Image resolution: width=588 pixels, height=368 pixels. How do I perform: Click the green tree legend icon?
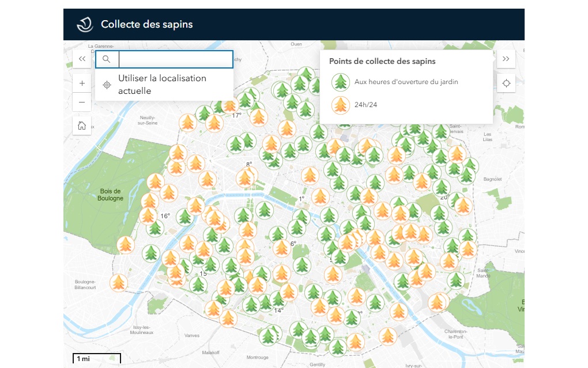[x=341, y=82]
